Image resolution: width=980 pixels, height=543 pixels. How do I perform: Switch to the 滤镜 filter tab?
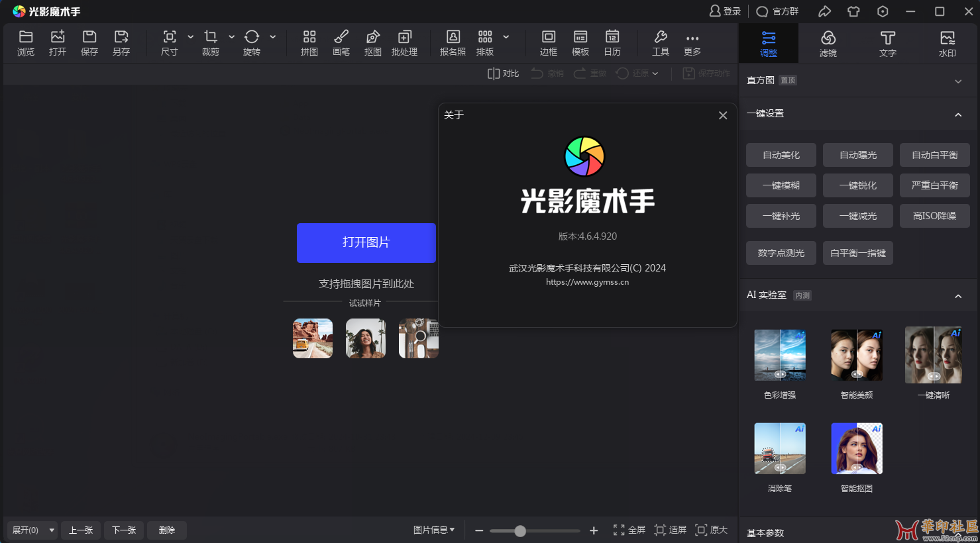(828, 43)
